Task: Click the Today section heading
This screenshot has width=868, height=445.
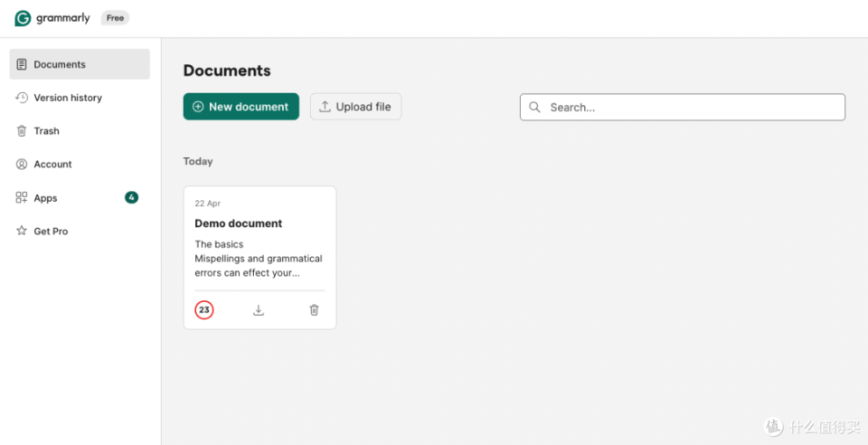Action: click(198, 162)
